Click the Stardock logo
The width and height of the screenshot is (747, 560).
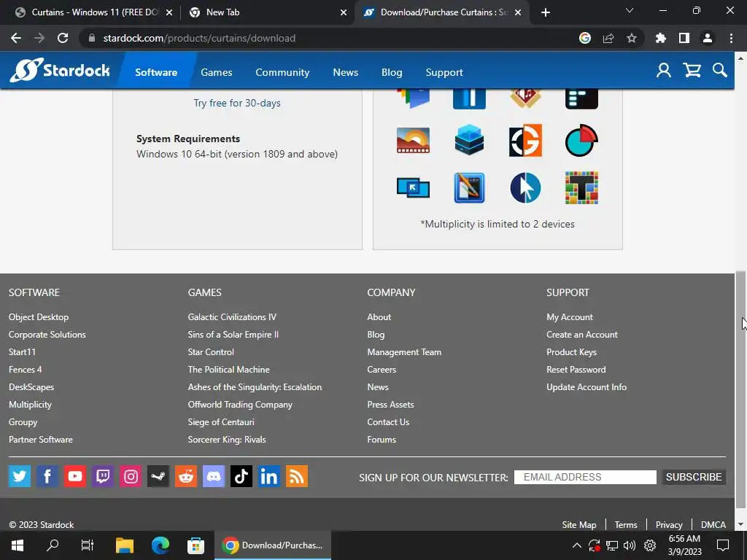point(60,71)
